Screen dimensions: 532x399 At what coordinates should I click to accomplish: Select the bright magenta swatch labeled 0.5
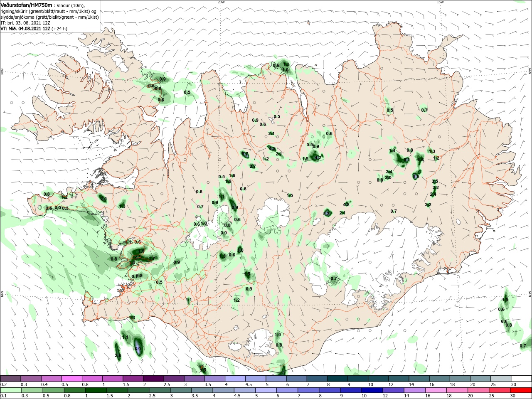point(71,379)
